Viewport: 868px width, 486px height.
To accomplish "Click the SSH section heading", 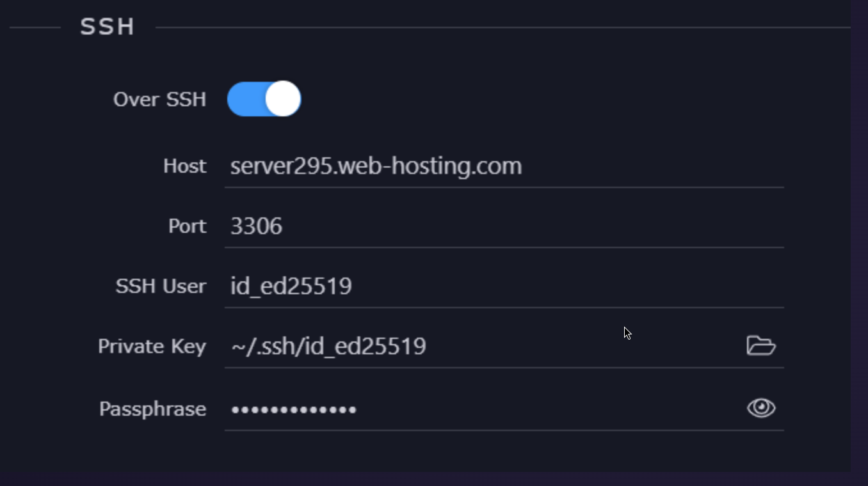I will tap(107, 27).
